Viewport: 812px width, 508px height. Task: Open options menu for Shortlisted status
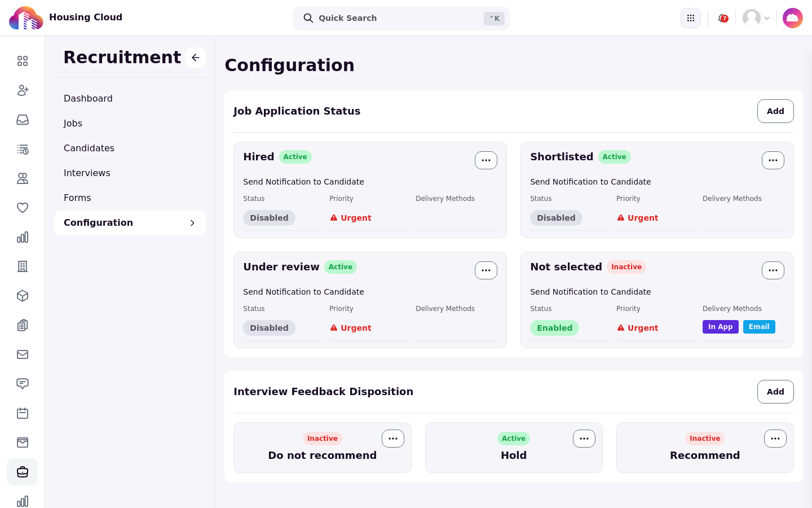(773, 160)
